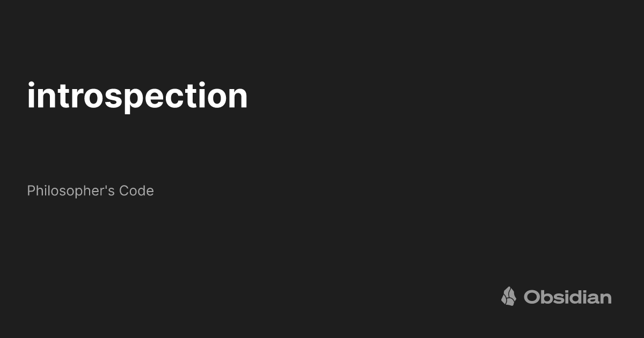644x338 pixels.
Task: Click the capital "O" in Obsidian
Action: coord(531,297)
